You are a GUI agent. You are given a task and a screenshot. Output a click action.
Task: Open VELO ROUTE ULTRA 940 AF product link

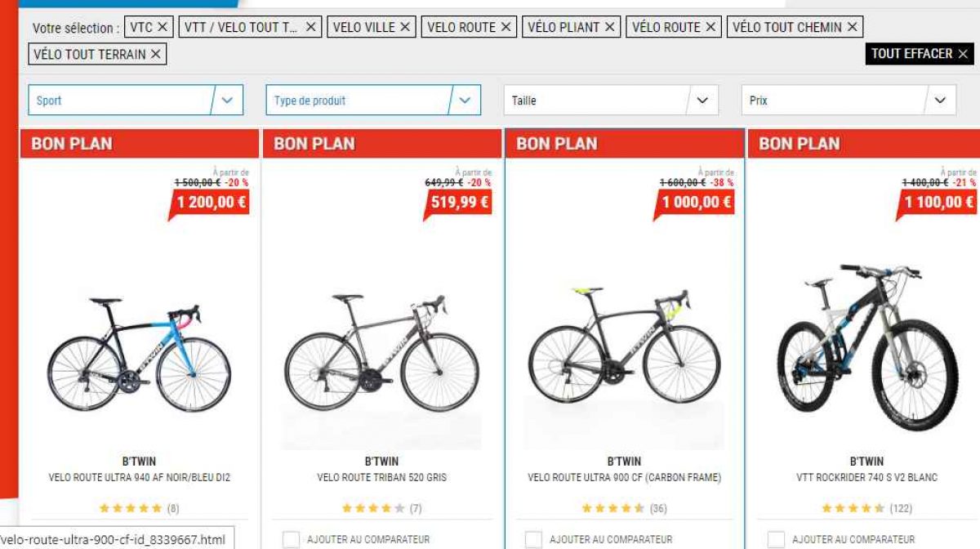click(140, 477)
